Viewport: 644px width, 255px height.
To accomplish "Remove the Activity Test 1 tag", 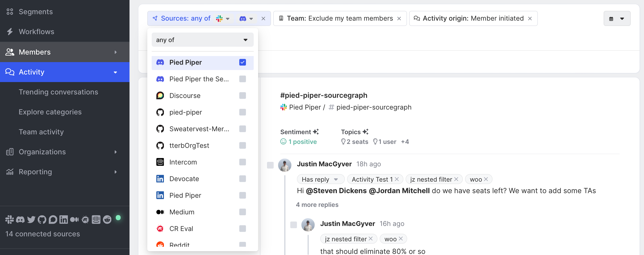I will click(x=397, y=179).
